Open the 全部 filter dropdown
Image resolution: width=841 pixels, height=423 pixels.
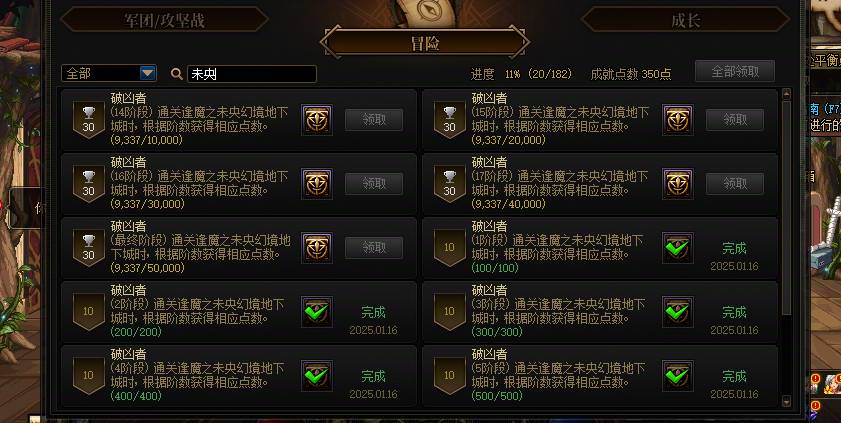pos(109,73)
